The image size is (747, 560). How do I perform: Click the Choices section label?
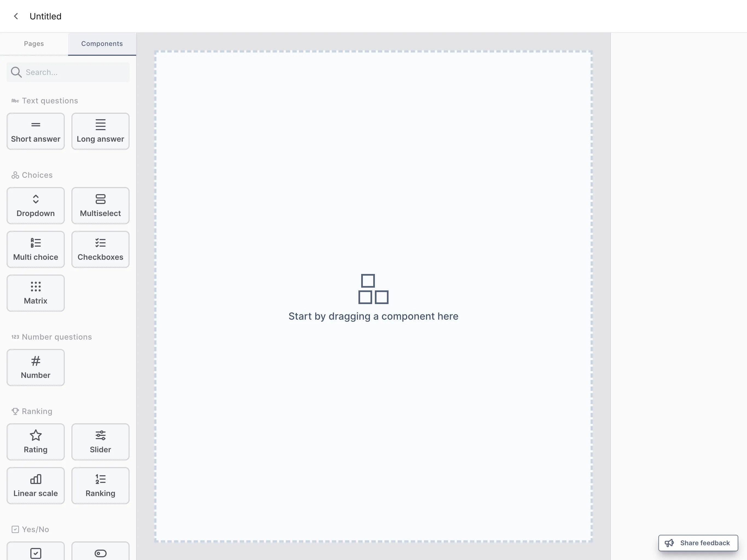click(37, 175)
